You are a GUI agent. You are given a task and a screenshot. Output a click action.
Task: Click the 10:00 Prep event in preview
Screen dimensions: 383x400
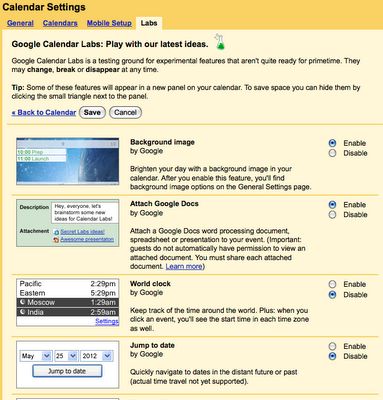click(x=41, y=152)
